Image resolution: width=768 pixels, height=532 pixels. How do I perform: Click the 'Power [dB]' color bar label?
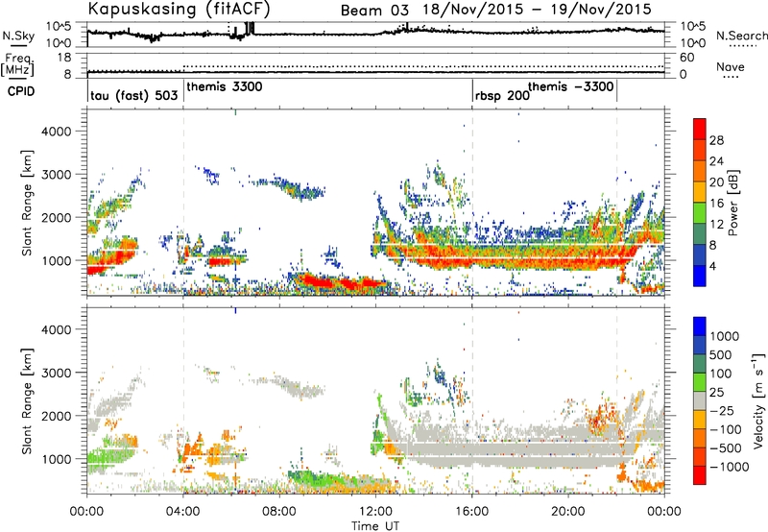pyautogui.click(x=732, y=203)
